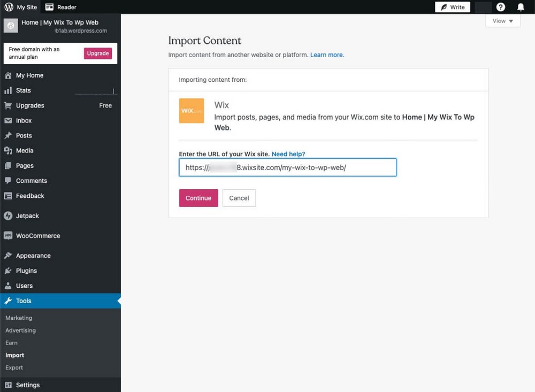The image size is (535, 392).
Task: Click the Plugins plug icon
Action: [x=8, y=271]
